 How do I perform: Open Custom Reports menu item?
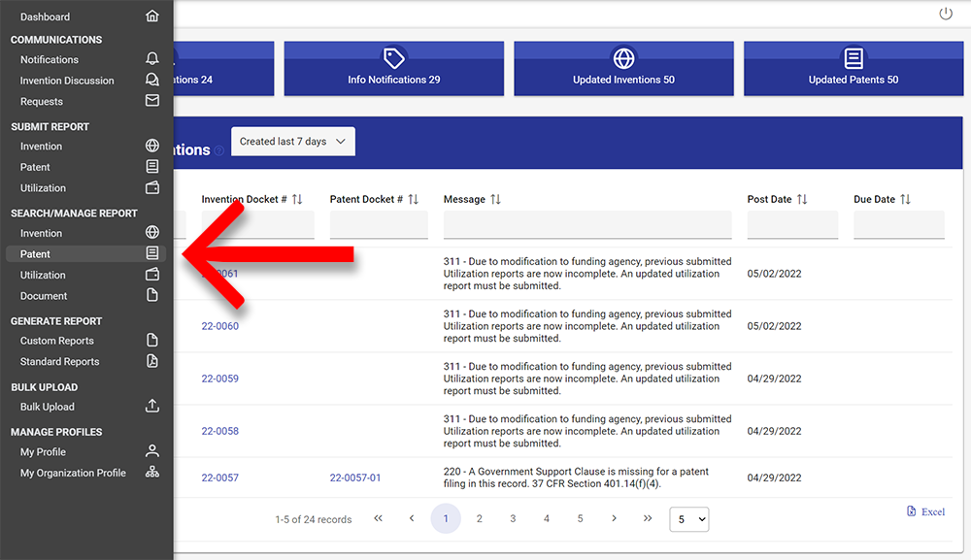click(57, 341)
